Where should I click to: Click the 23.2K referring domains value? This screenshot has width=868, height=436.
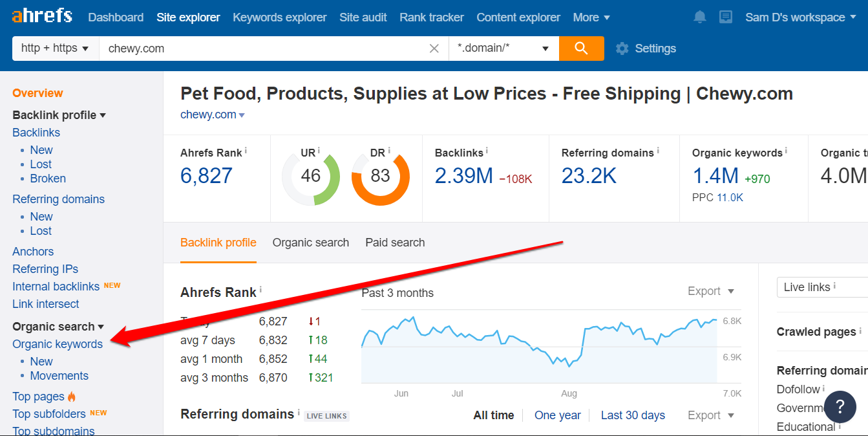point(589,176)
